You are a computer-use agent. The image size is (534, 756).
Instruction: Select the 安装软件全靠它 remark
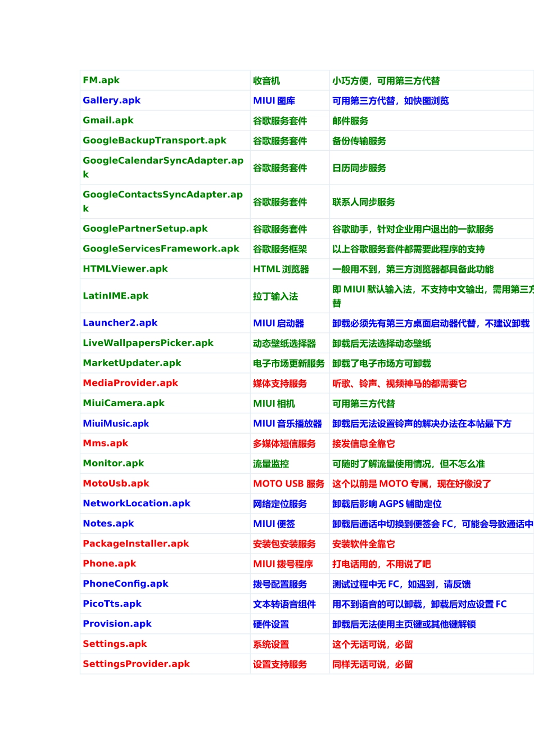point(364,544)
